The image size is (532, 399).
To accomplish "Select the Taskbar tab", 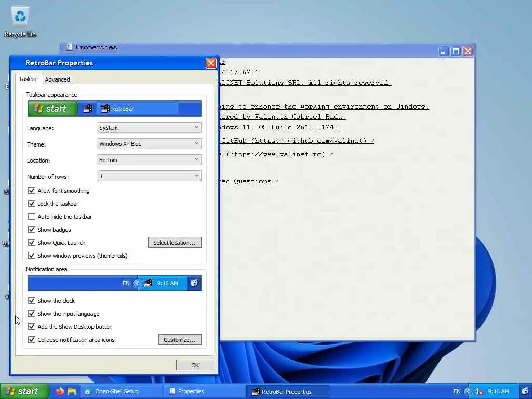I will tap(29, 79).
